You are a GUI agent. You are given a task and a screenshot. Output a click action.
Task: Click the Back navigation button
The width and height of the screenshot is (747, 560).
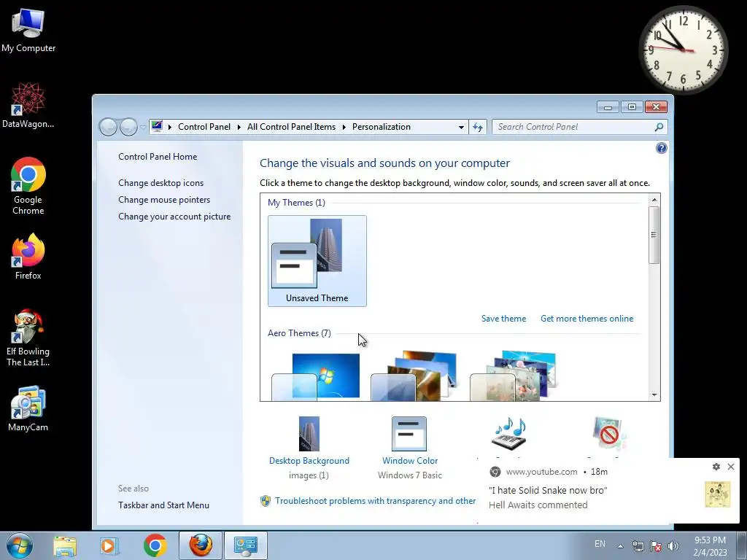pos(108,127)
